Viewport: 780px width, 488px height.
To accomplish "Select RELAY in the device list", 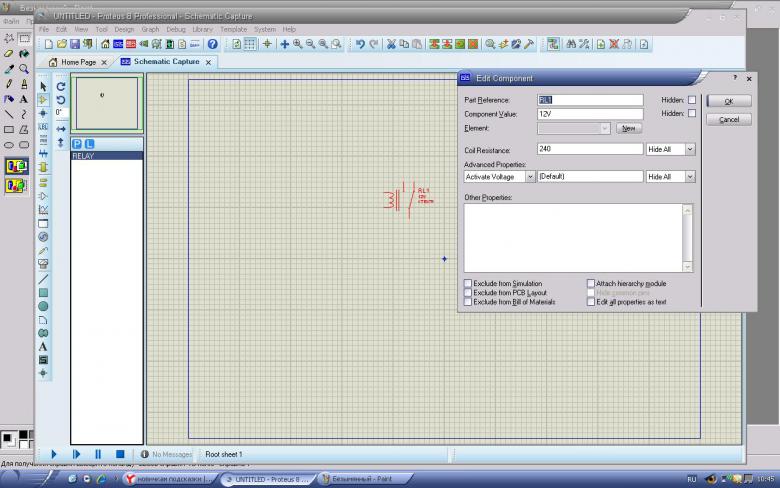I will (107, 156).
